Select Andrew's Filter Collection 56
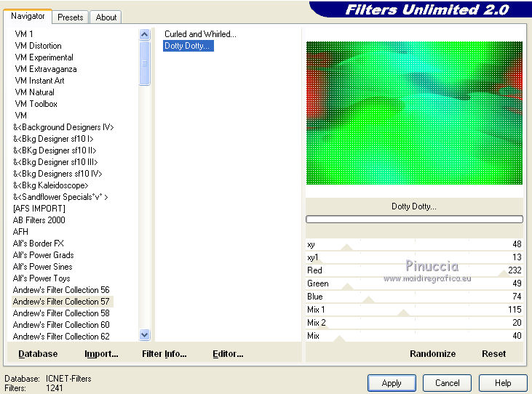The image size is (532, 394). 61,289
